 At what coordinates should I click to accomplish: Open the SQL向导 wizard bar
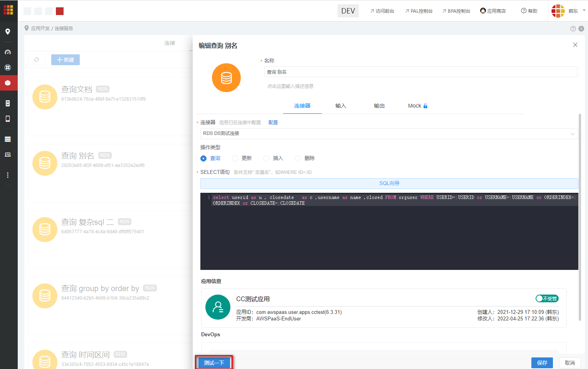pos(389,183)
